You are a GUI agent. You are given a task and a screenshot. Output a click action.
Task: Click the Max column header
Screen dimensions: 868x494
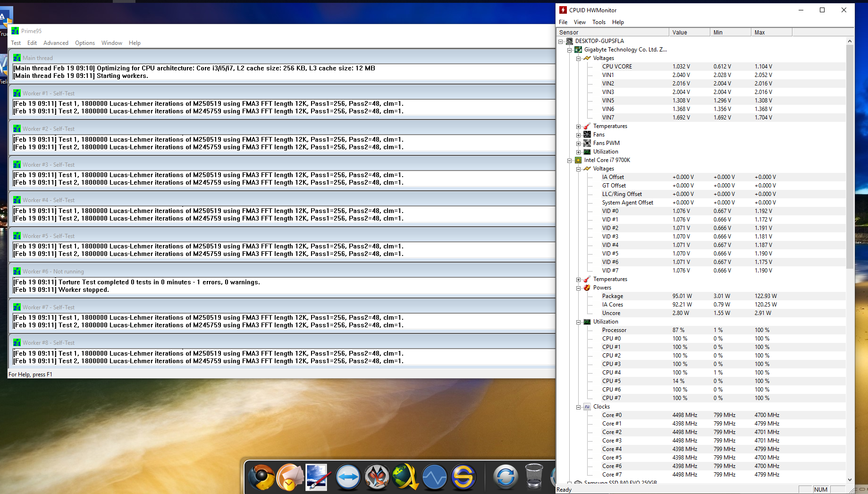(772, 32)
